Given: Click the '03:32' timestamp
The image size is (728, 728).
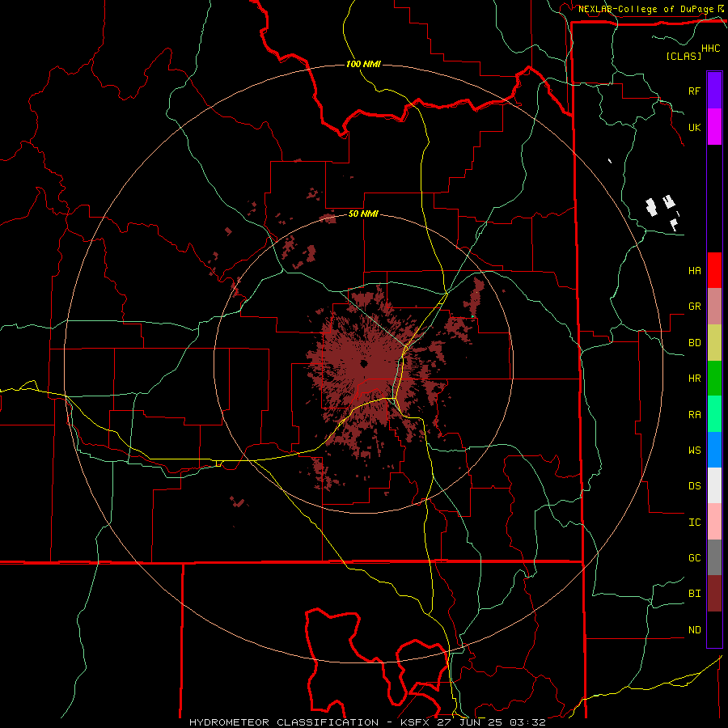Looking at the screenshot, I should (x=527, y=722).
